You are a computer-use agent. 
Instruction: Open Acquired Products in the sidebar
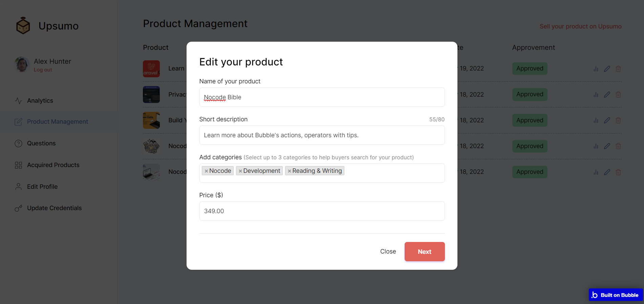click(53, 165)
